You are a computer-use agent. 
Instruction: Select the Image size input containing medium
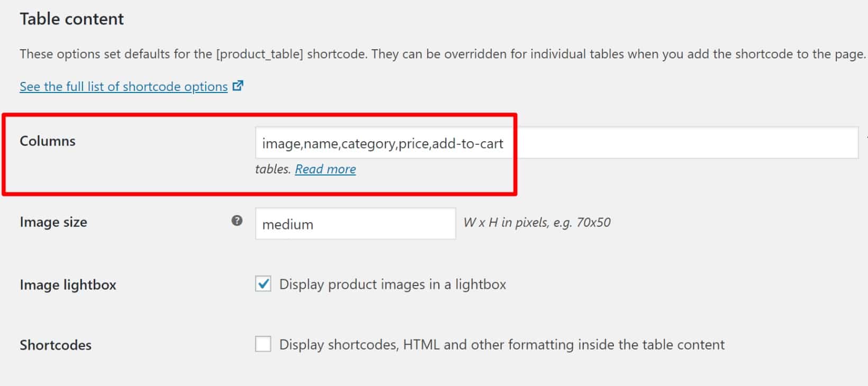pyautogui.click(x=355, y=224)
